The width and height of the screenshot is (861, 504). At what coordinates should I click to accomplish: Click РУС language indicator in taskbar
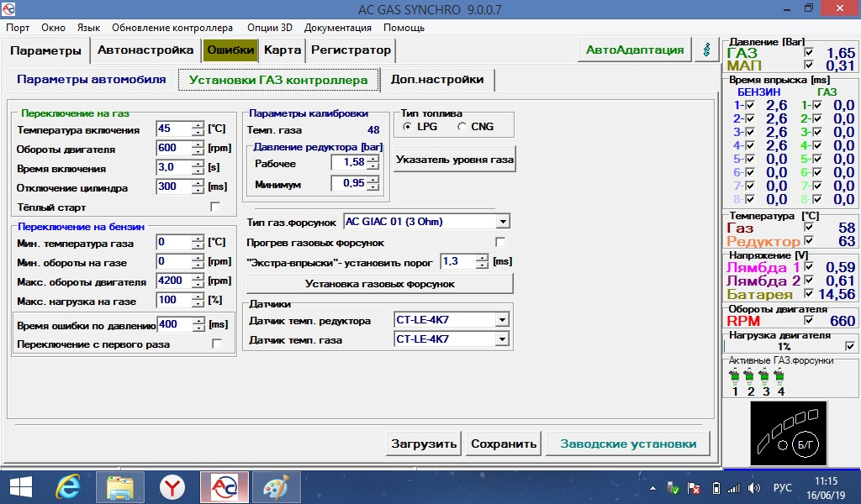tap(783, 487)
